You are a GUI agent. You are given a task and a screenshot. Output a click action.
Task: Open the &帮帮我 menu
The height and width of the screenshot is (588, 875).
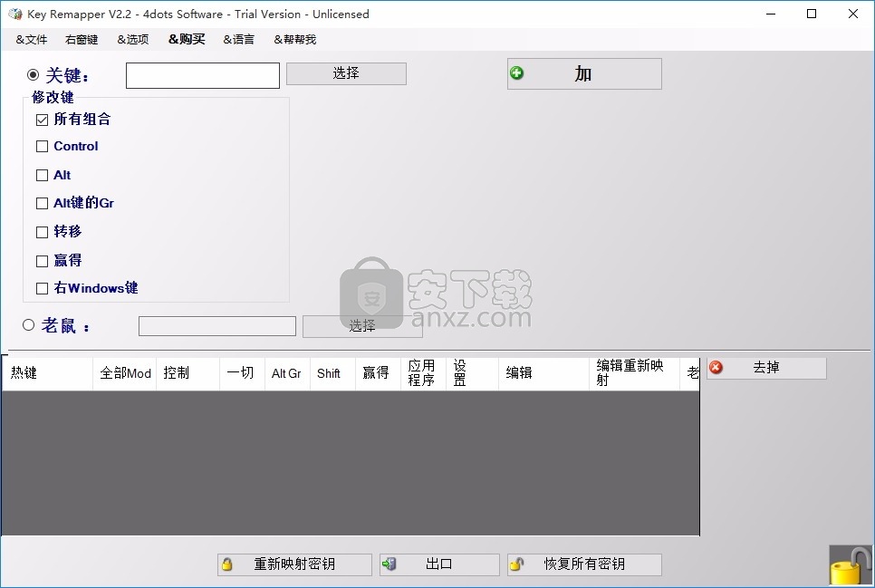[x=295, y=40]
